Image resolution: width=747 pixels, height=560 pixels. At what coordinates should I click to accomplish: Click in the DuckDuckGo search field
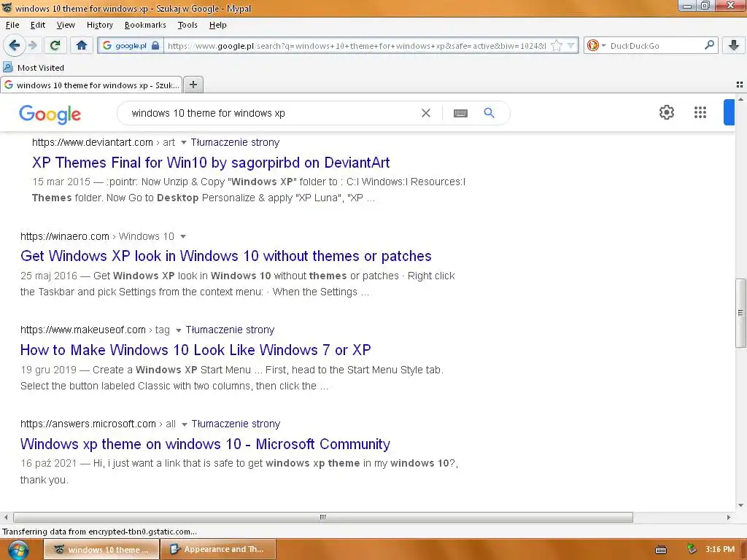point(655,46)
